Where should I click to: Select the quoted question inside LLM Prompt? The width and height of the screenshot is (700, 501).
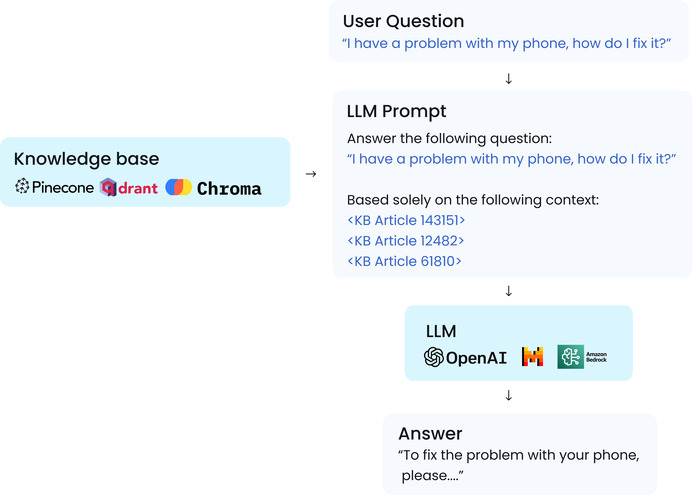(512, 159)
